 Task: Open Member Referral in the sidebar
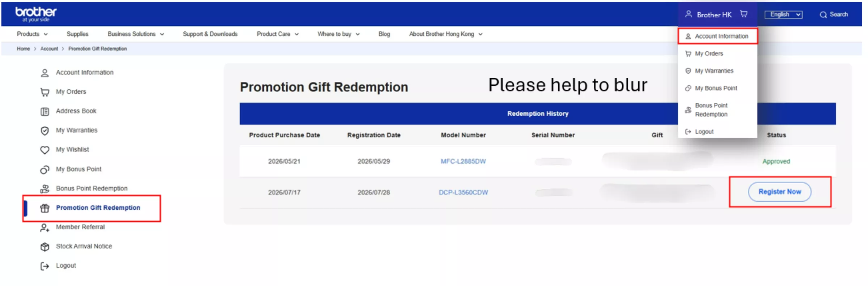click(x=80, y=227)
